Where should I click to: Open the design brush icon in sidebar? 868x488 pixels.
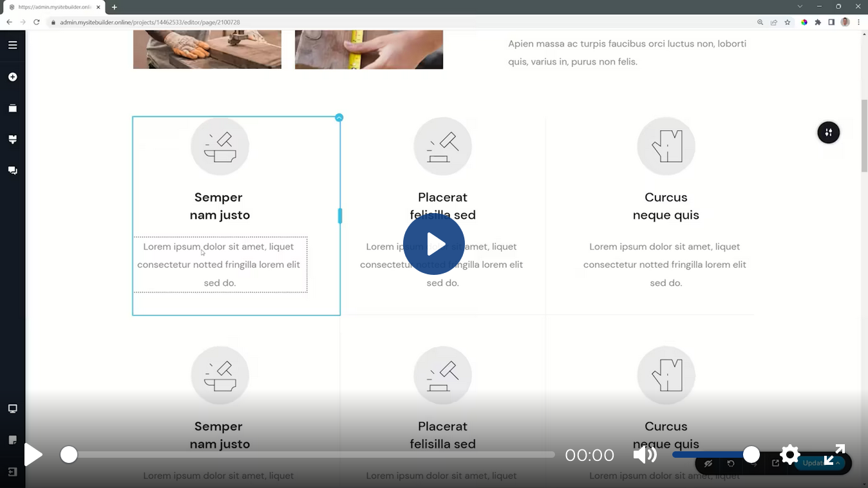[x=12, y=140]
